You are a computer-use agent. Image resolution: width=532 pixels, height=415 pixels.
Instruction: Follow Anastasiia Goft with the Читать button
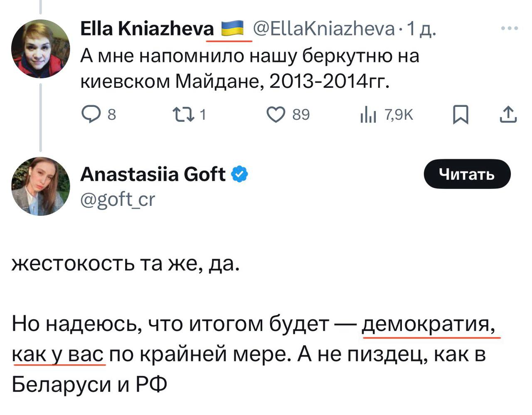(x=467, y=174)
